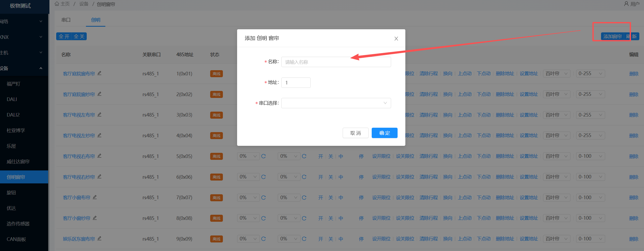This screenshot has height=251, width=644.
Task: Refresh first percentage for address 8(0x08)
Action: point(264,218)
